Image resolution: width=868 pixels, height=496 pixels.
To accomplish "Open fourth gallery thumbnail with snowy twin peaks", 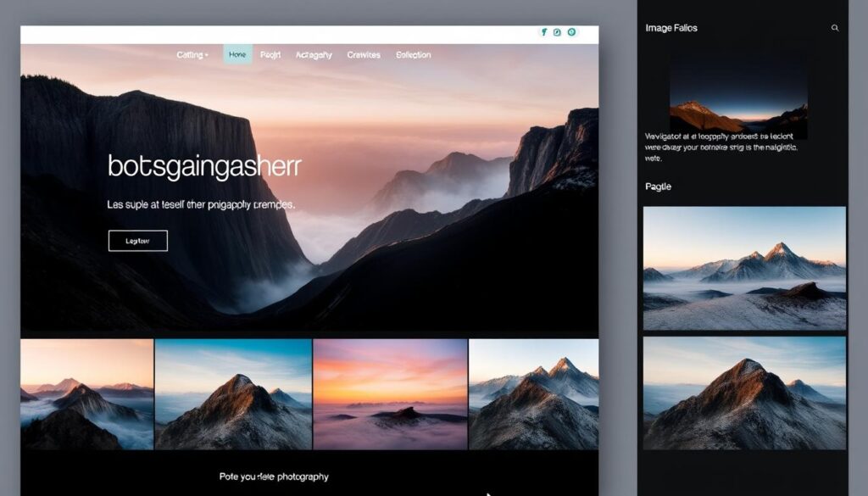I will 533,394.
